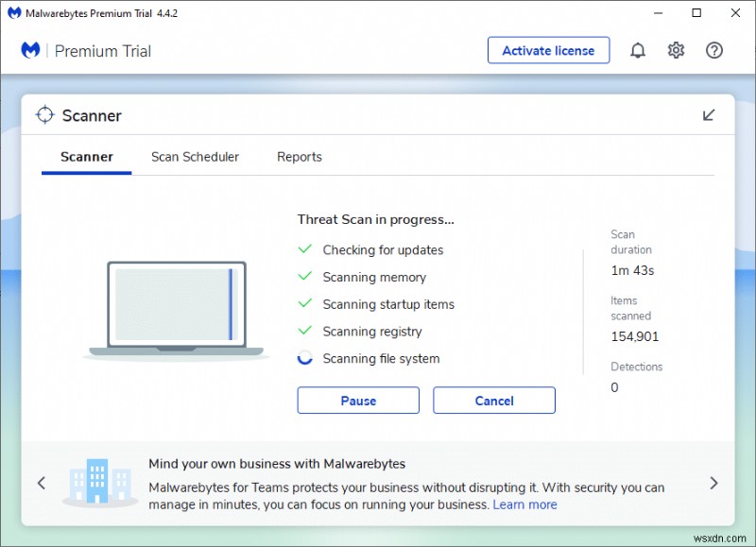Open the help question mark icon
This screenshot has height=547, width=756.
tap(714, 50)
